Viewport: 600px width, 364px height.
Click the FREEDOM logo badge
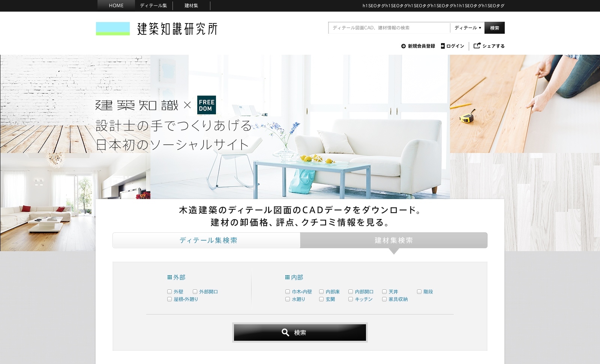[x=207, y=105]
